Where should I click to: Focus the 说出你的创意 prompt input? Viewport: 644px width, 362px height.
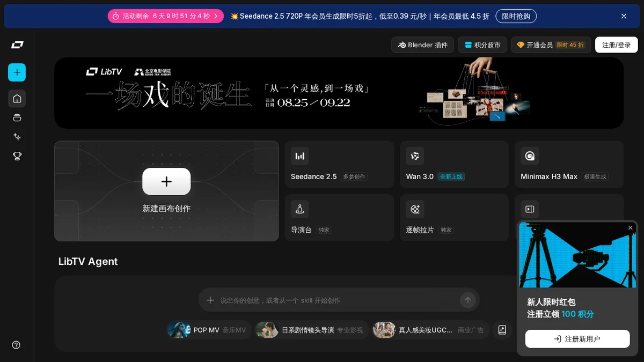[x=338, y=300]
